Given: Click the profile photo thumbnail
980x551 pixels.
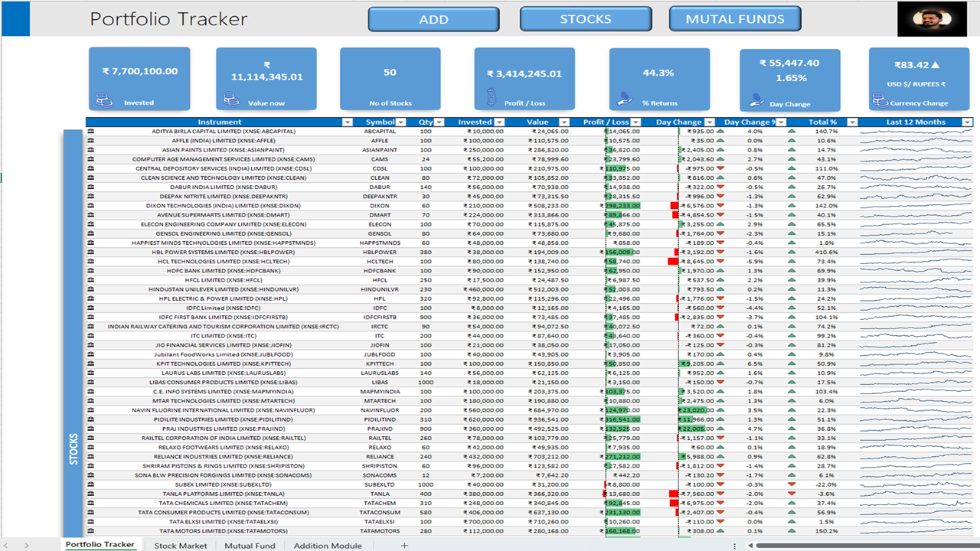Looking at the screenshot, I should pyautogui.click(x=932, y=18).
